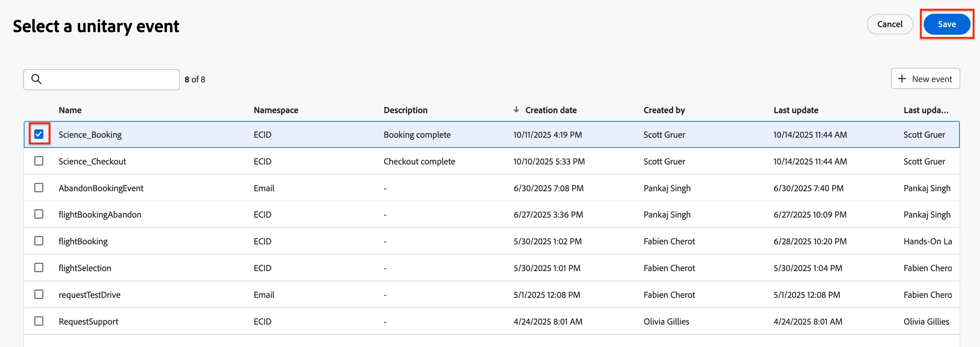Sort by the Namespace column header
The image size is (980, 347).
[x=276, y=110]
